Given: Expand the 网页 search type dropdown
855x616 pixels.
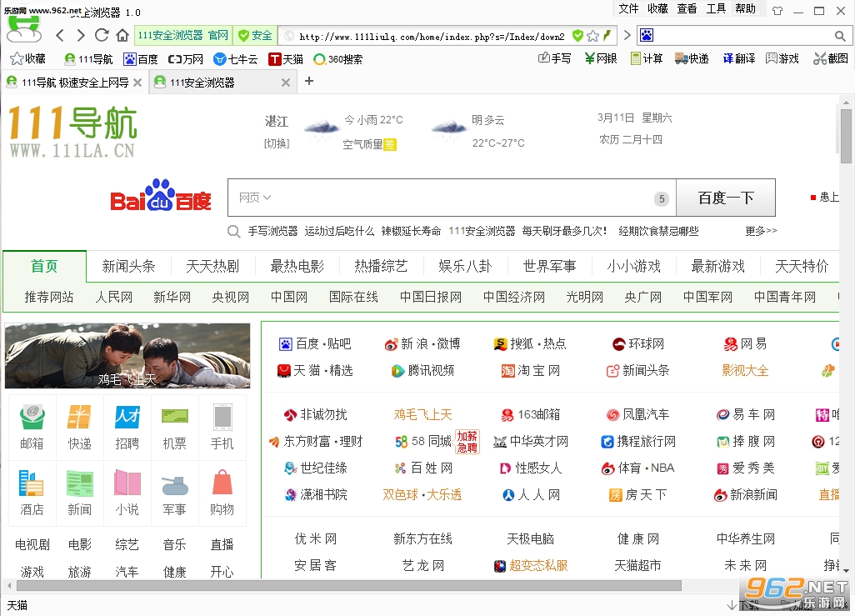Looking at the screenshot, I should point(255,198).
